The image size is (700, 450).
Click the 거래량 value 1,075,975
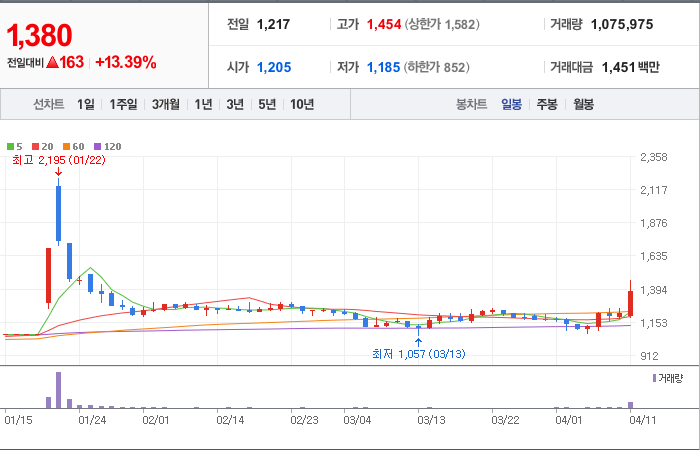coord(622,24)
